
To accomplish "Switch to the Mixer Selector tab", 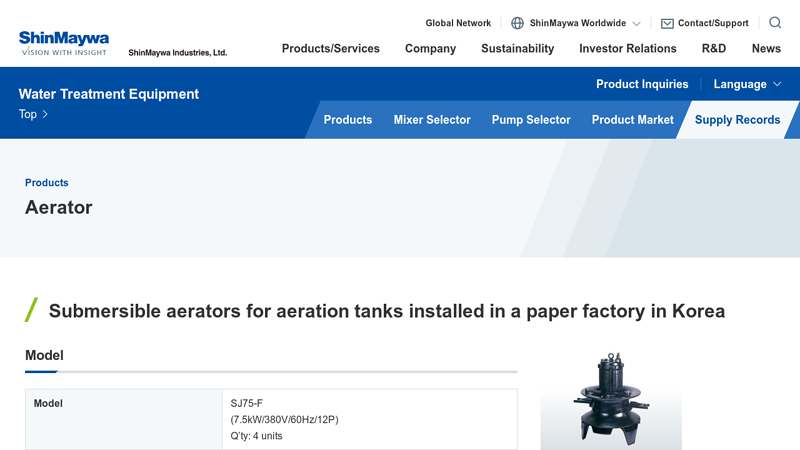I will (x=431, y=120).
